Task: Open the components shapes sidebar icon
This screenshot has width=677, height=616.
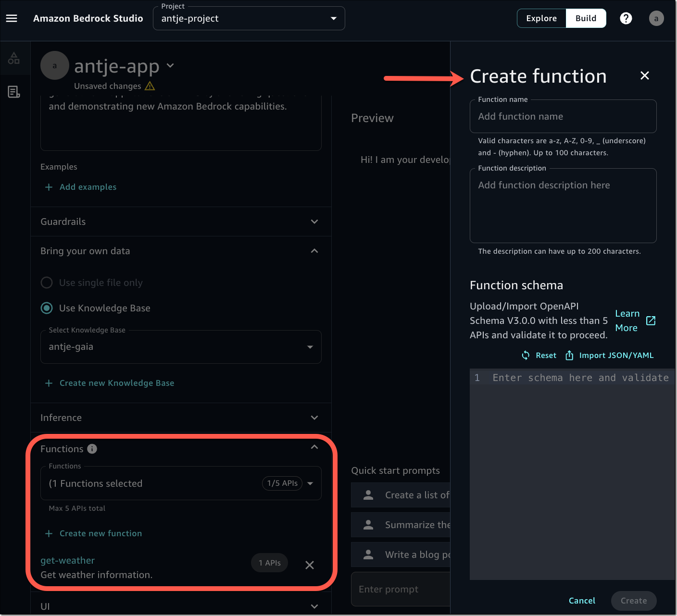Action: pyautogui.click(x=14, y=58)
